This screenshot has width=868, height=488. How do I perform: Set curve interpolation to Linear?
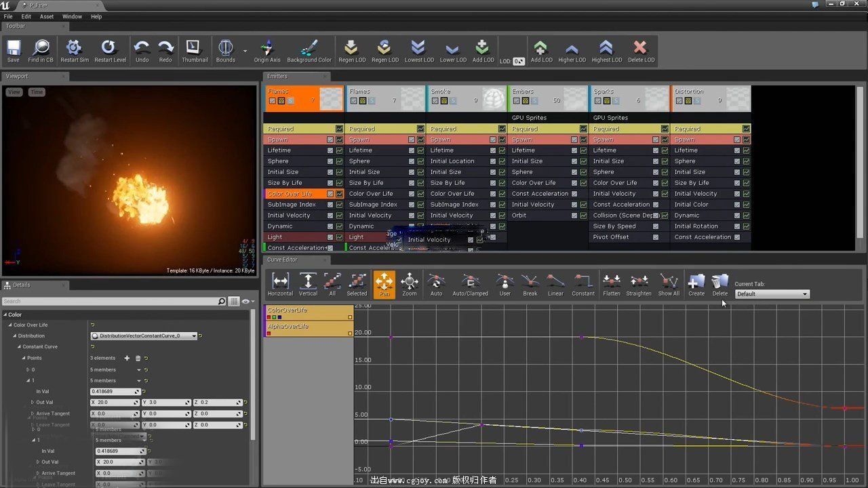tap(555, 285)
